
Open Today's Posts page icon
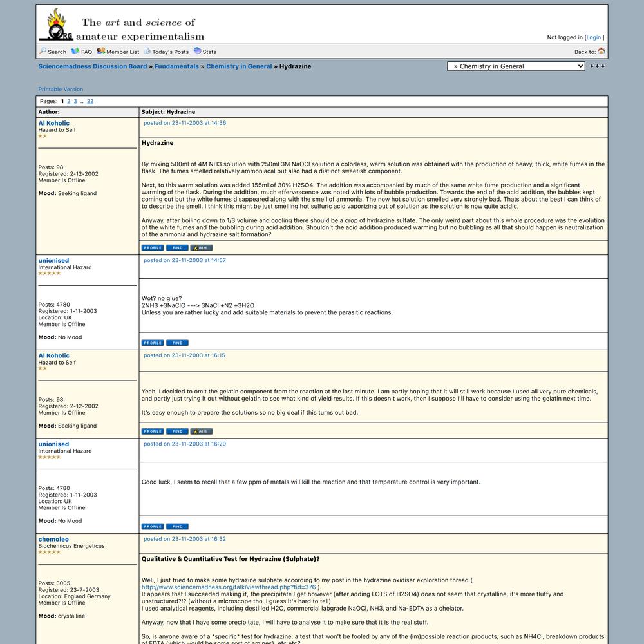[147, 51]
